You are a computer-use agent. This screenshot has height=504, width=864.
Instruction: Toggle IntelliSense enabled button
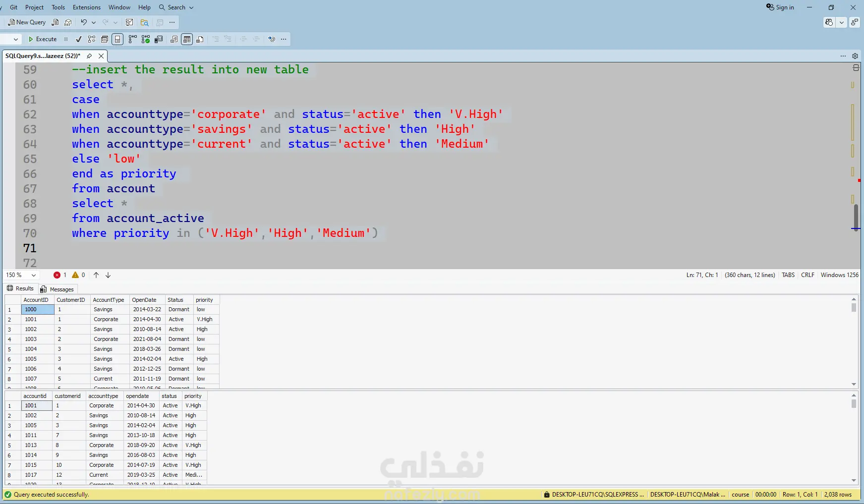[x=117, y=39]
